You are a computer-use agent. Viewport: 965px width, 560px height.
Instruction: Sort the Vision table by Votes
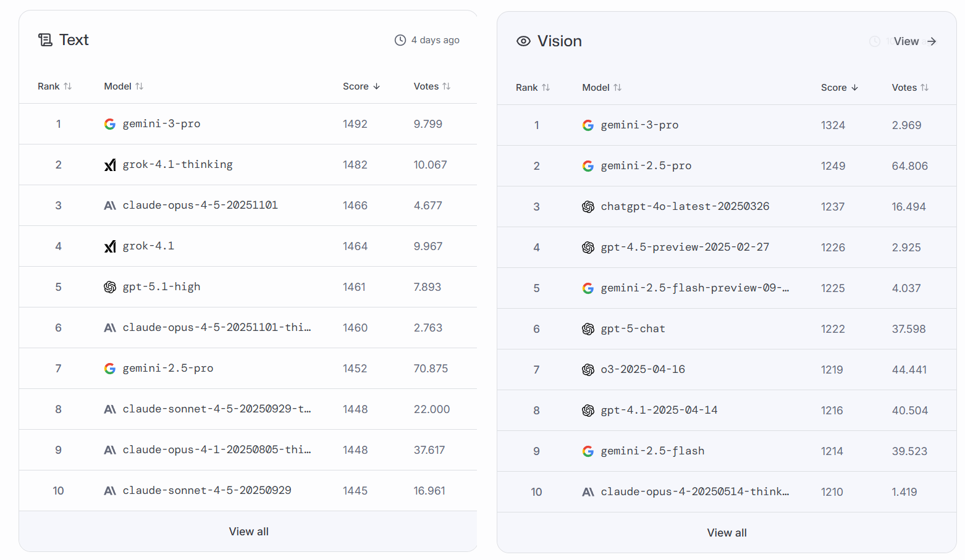point(910,88)
